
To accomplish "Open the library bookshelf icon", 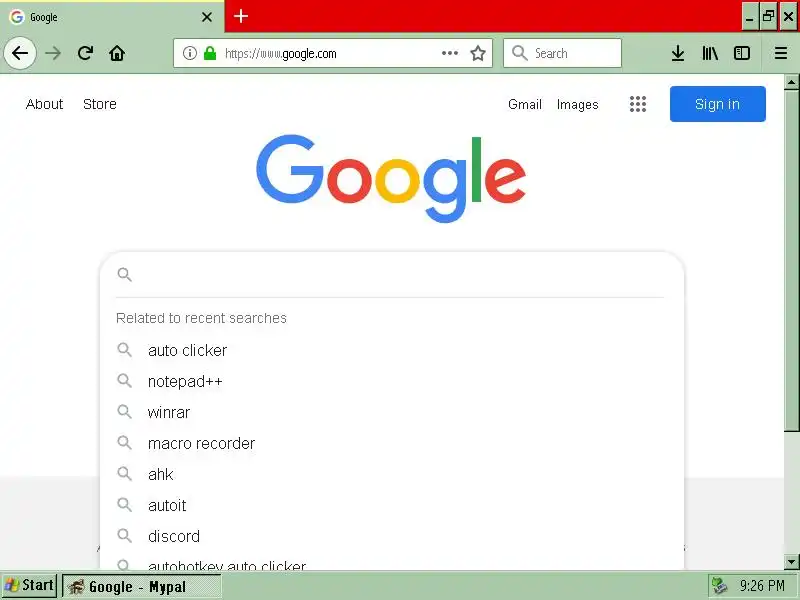I will pos(710,53).
